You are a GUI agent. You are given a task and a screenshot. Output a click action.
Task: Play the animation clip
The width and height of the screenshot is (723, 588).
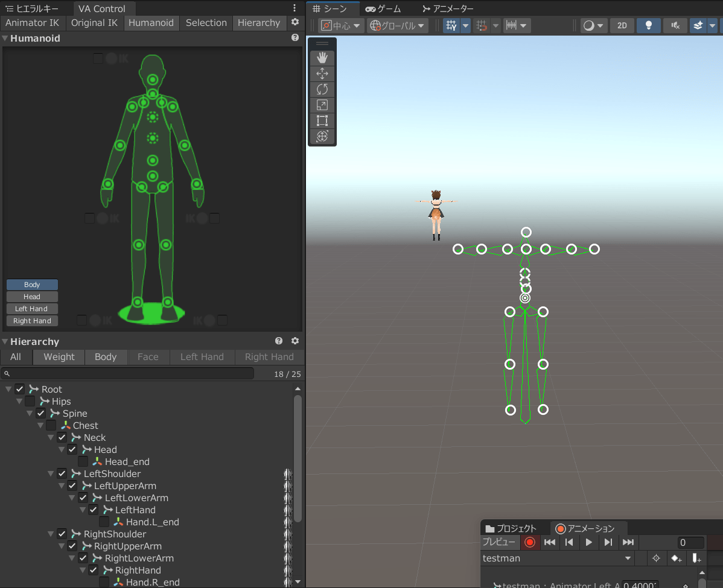(588, 542)
